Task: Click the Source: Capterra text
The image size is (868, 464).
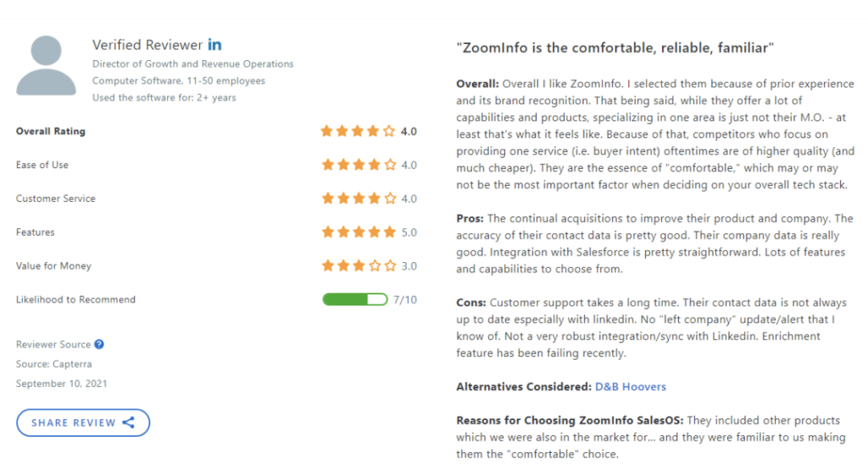Action: [x=53, y=364]
